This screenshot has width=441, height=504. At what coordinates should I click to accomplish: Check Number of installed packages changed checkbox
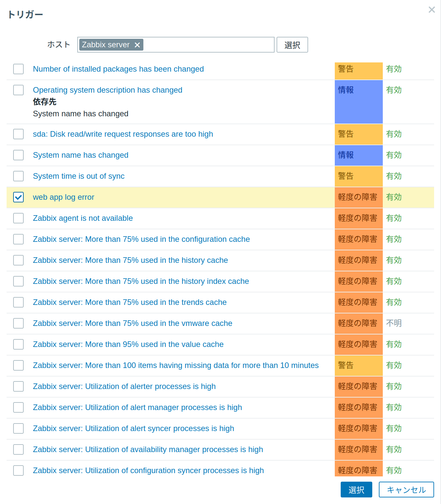[18, 69]
